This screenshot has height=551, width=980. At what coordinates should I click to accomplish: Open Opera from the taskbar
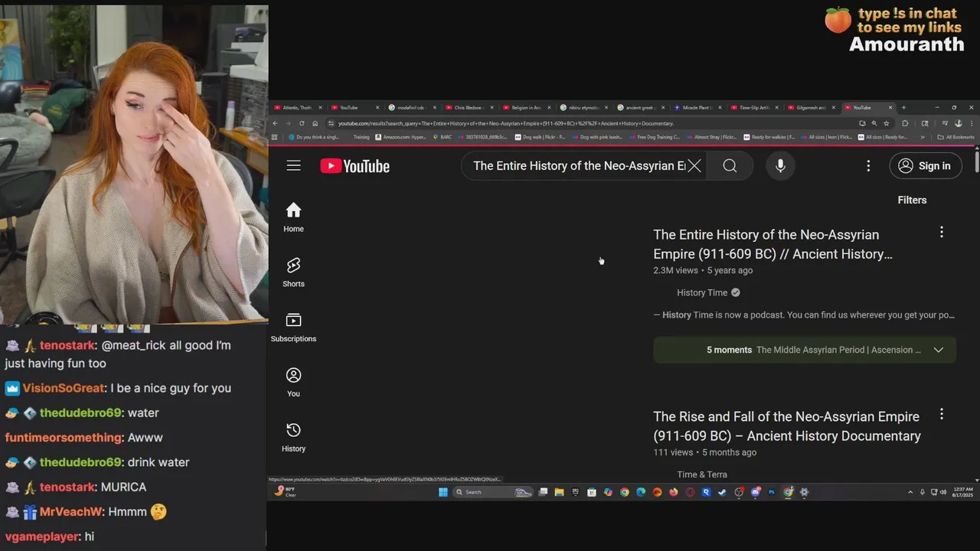(x=690, y=492)
